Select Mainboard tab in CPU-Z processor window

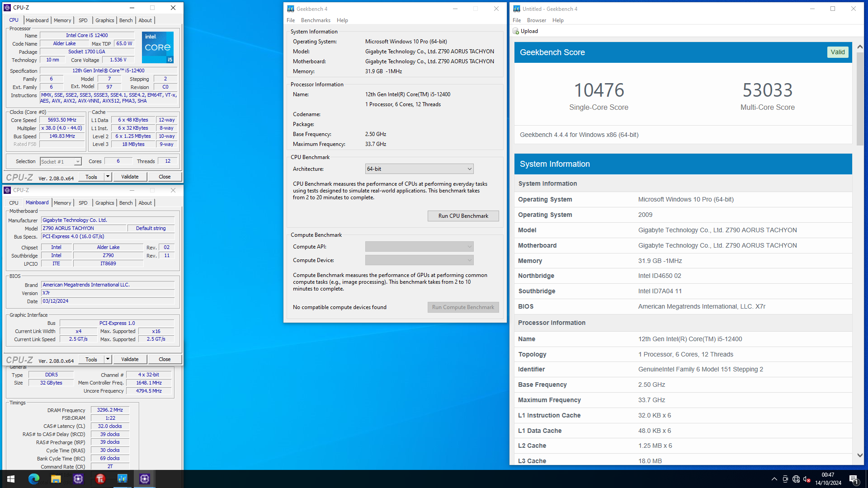pyautogui.click(x=37, y=20)
